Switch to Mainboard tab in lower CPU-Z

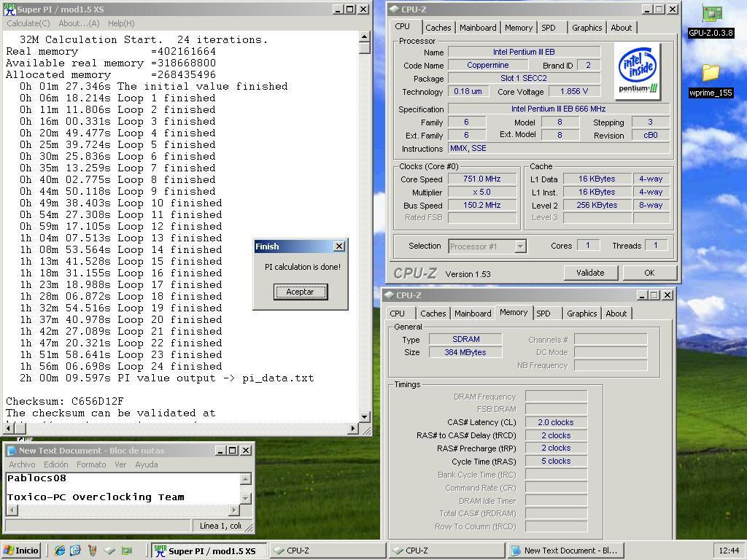[473, 314]
